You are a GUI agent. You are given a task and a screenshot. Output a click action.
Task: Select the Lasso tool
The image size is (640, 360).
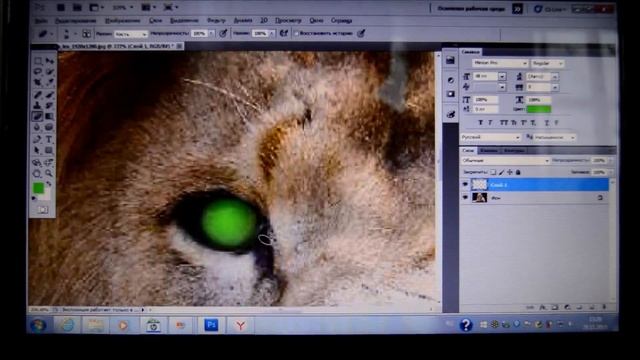pos(38,72)
